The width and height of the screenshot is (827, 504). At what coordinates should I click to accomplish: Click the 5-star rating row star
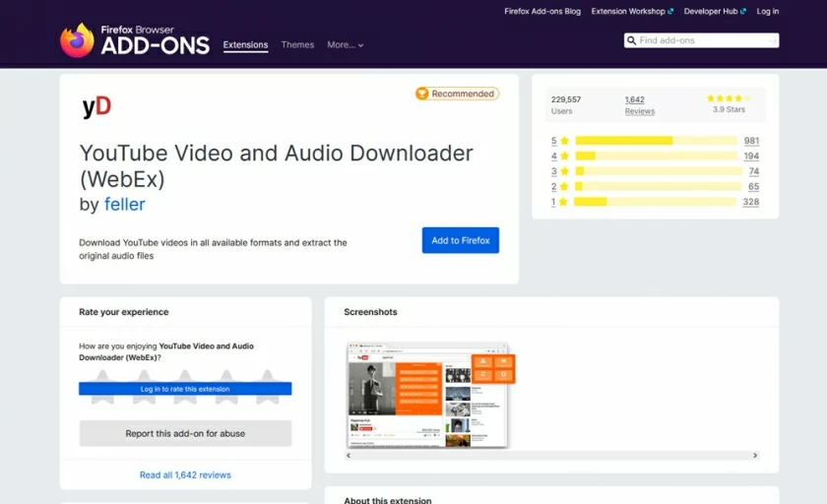point(565,140)
